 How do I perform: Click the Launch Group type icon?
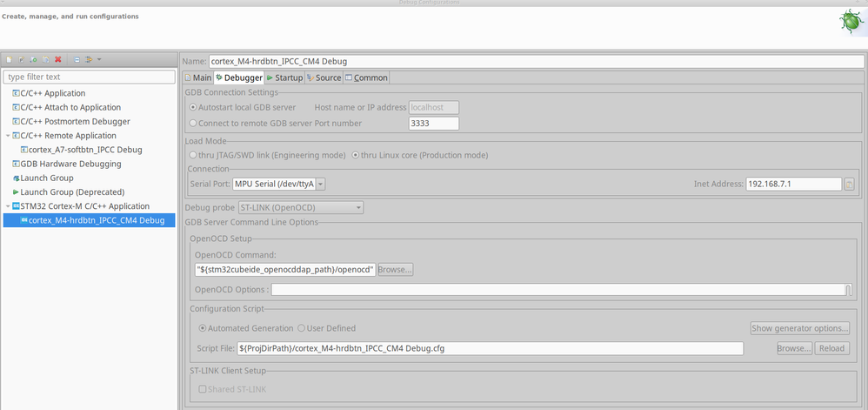pos(16,178)
